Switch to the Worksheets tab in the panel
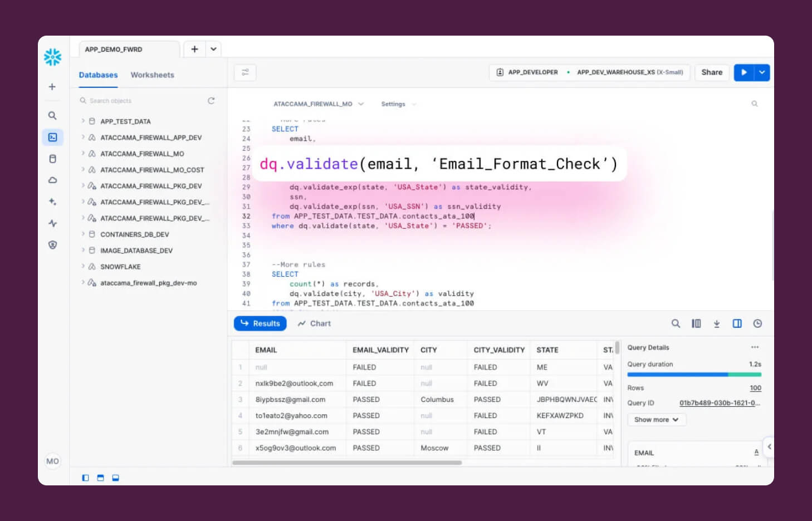The width and height of the screenshot is (812, 521). (152, 75)
